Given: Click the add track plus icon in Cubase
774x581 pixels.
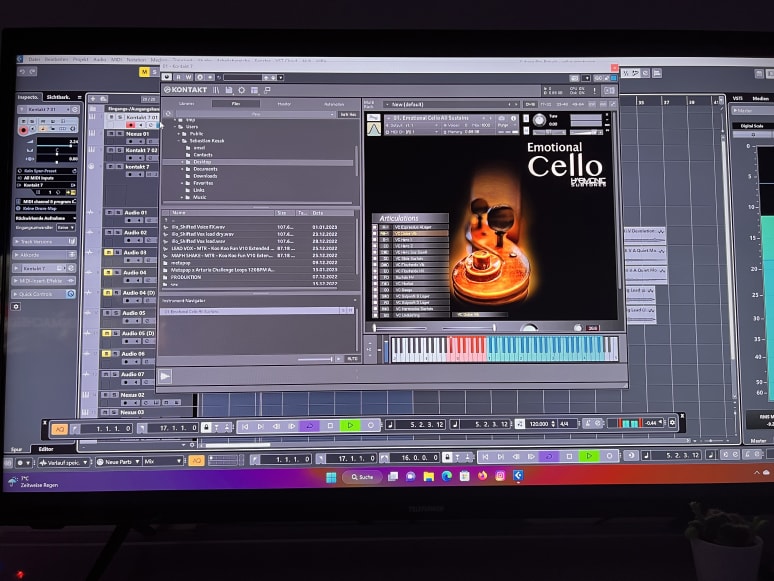Looking at the screenshot, I should coord(93,99).
